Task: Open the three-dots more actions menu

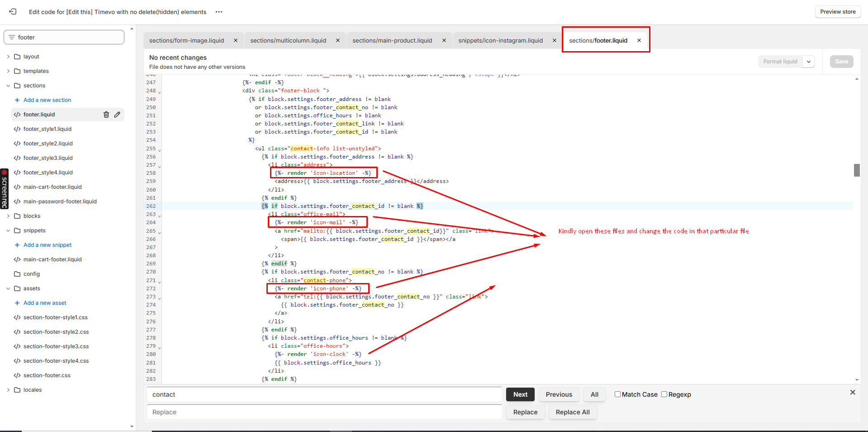Action: point(219,12)
